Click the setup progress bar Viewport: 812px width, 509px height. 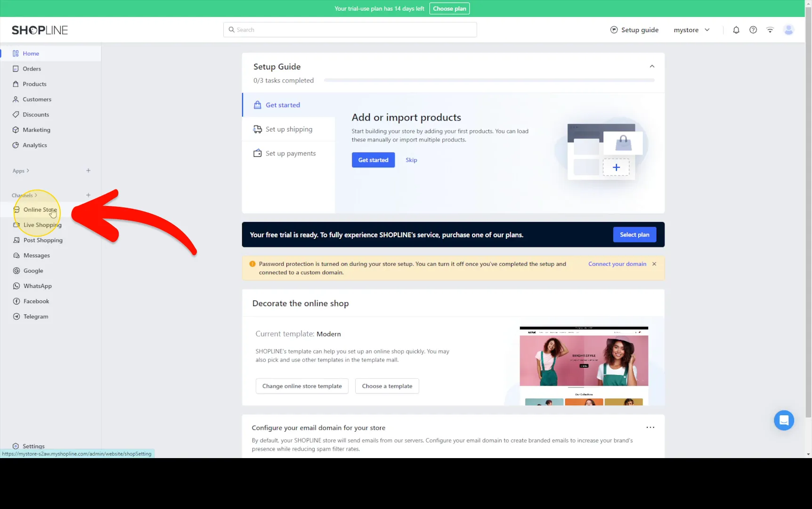pyautogui.click(x=489, y=81)
